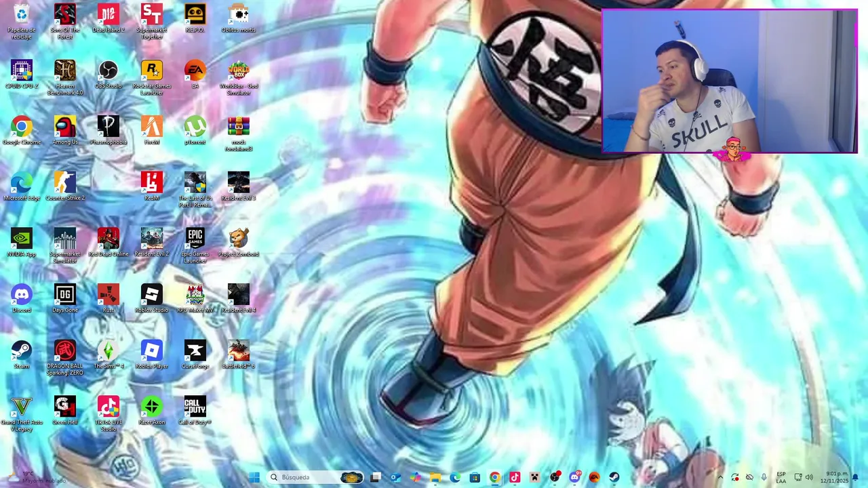Open File Explorer from the taskbar
The height and width of the screenshot is (488, 868).
click(435, 477)
